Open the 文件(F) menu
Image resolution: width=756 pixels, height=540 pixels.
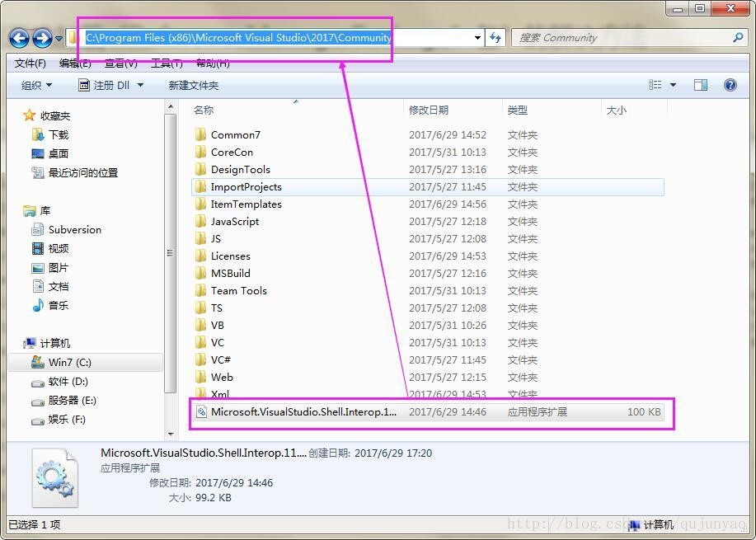[30, 63]
